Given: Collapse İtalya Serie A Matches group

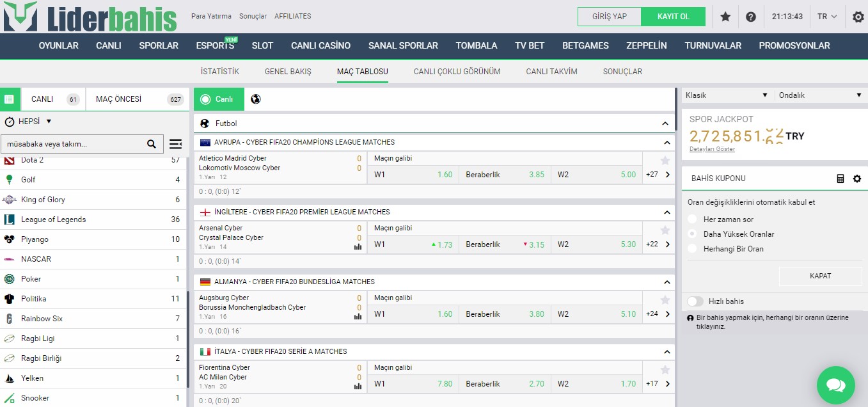Looking at the screenshot, I should coord(667,352).
